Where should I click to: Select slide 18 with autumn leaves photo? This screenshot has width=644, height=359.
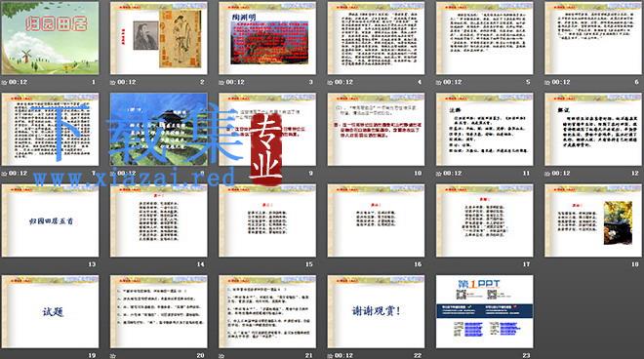(x=593, y=220)
